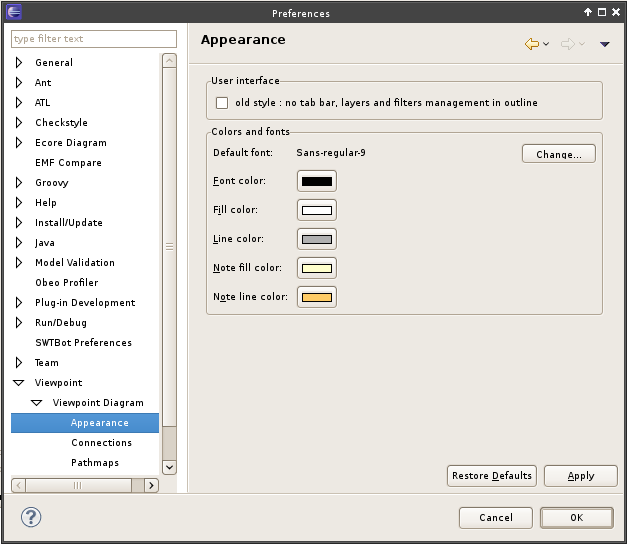Click the type filter text field
Image resolution: width=627 pixels, height=544 pixels.
coord(93,39)
